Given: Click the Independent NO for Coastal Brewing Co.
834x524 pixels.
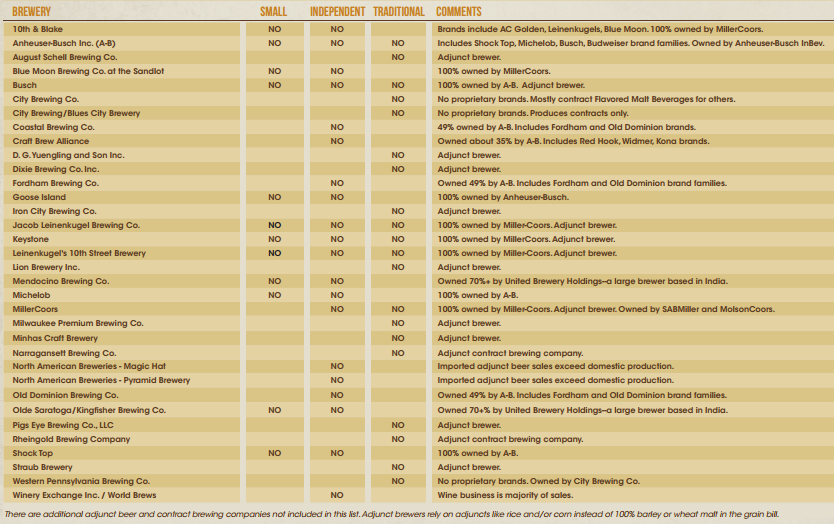Looking at the screenshot, I should [337, 128].
